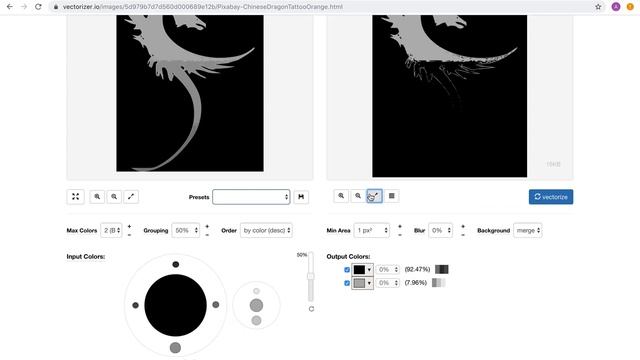Decrease Min Area with the minus stepper
Screen dimensions: 640x360
click(x=400, y=235)
